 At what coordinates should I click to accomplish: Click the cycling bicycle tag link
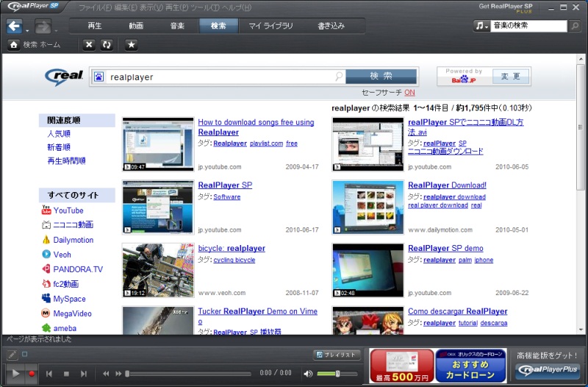tap(234, 260)
